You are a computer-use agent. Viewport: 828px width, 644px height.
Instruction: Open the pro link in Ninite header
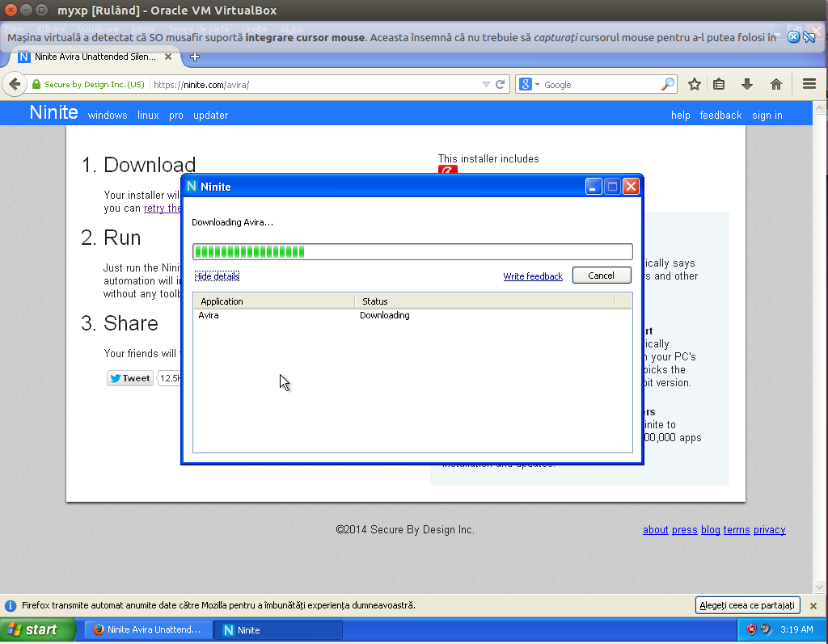tap(175, 116)
